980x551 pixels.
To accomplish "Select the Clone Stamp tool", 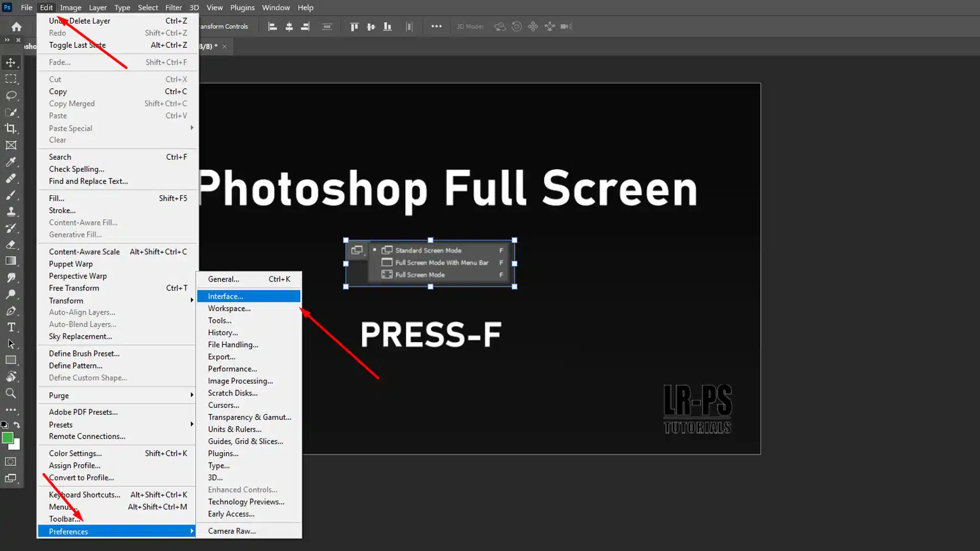I will (x=11, y=211).
